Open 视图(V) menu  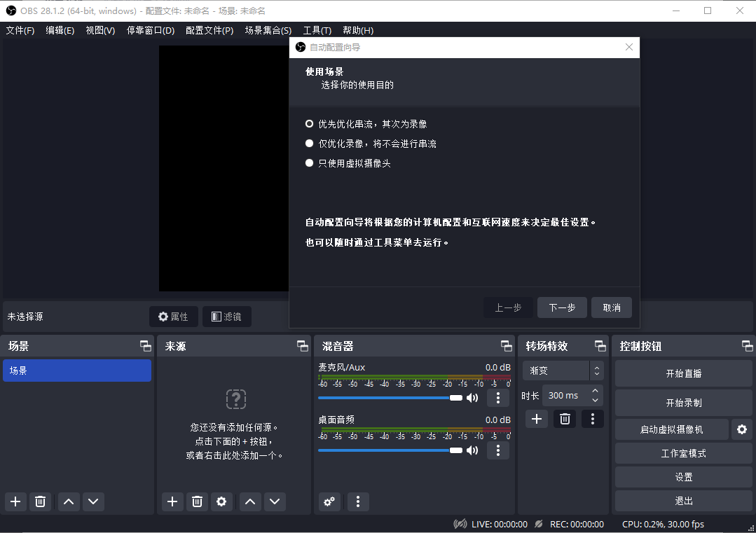[x=100, y=30]
